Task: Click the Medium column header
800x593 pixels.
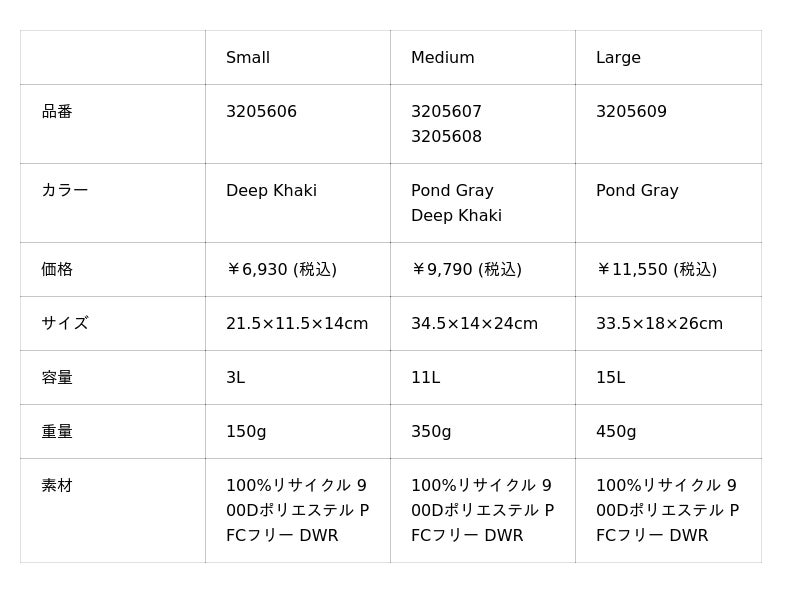Action: click(443, 57)
